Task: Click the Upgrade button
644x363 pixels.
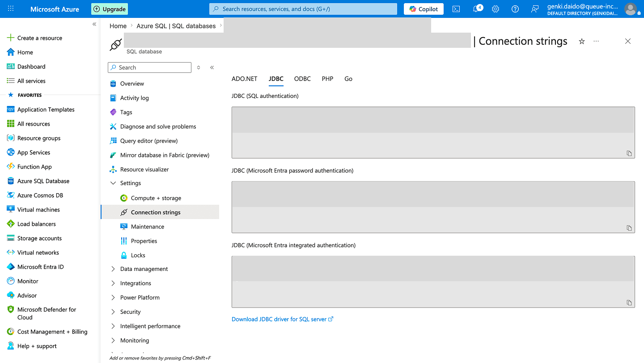Action: tap(110, 9)
